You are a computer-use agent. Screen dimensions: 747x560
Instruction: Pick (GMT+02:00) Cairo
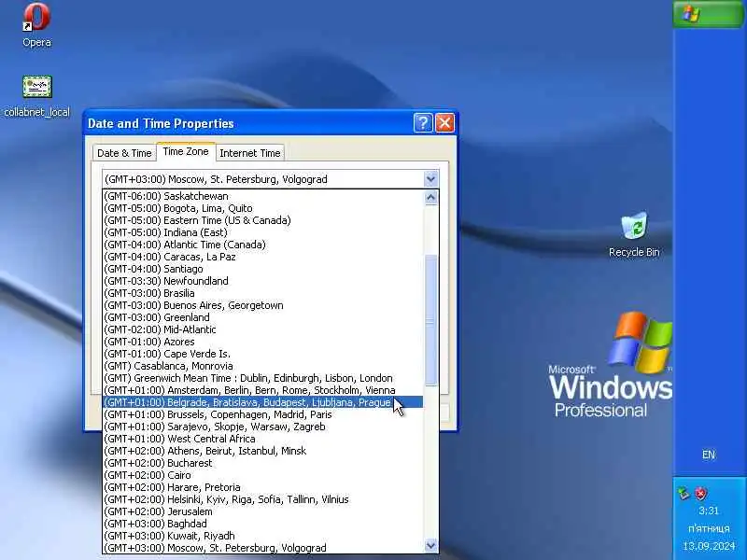(x=263, y=475)
